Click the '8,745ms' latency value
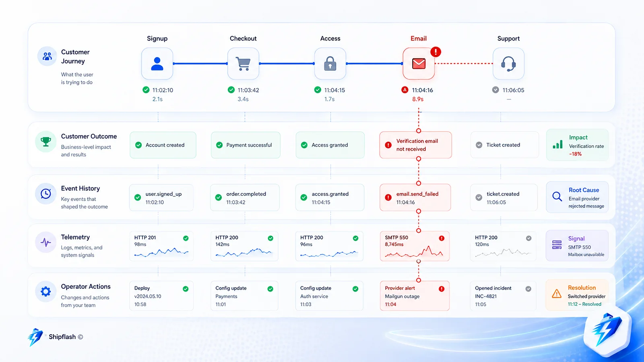644x362 pixels. (x=394, y=244)
